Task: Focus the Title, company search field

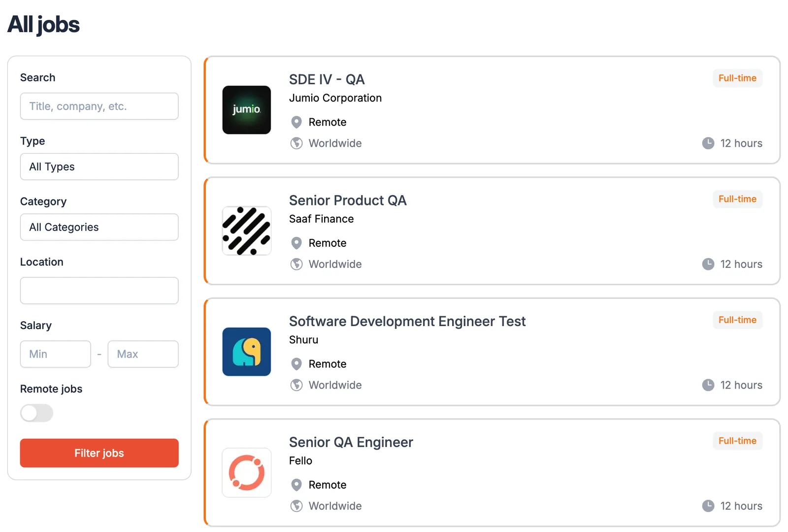Action: (99, 106)
